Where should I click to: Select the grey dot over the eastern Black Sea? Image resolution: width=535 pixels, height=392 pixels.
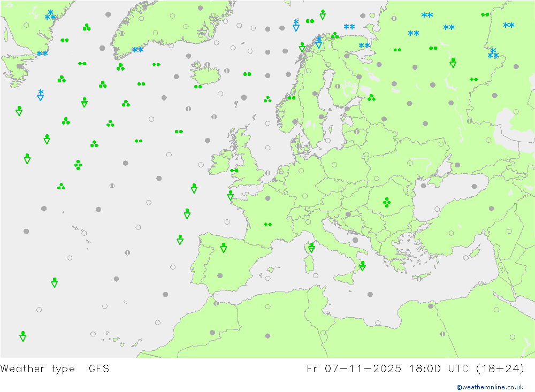(474, 186)
